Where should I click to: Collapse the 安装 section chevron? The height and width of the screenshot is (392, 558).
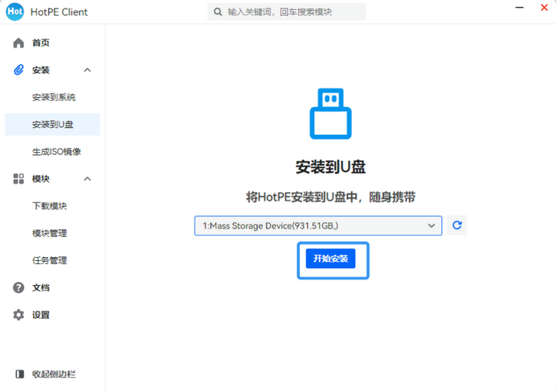point(87,70)
